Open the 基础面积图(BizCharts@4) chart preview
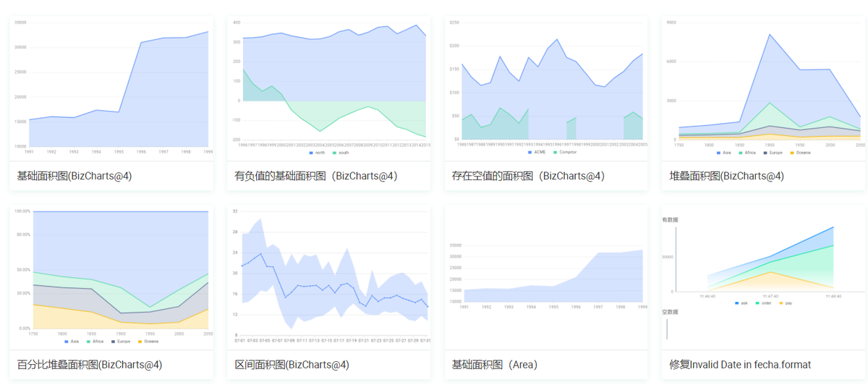 (x=111, y=88)
